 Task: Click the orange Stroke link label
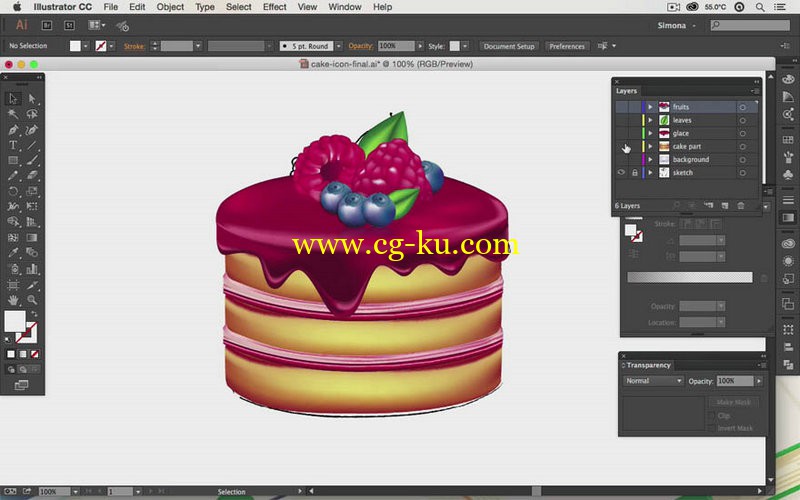134,46
